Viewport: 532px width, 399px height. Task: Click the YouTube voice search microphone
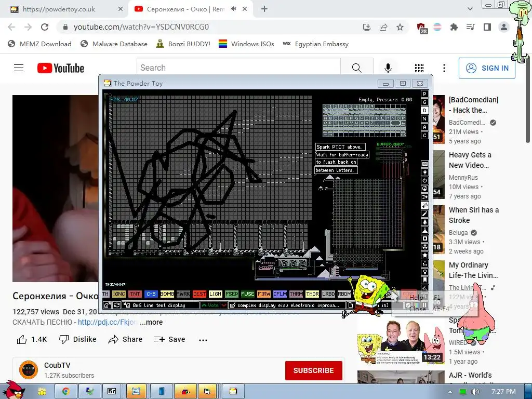[x=388, y=68]
